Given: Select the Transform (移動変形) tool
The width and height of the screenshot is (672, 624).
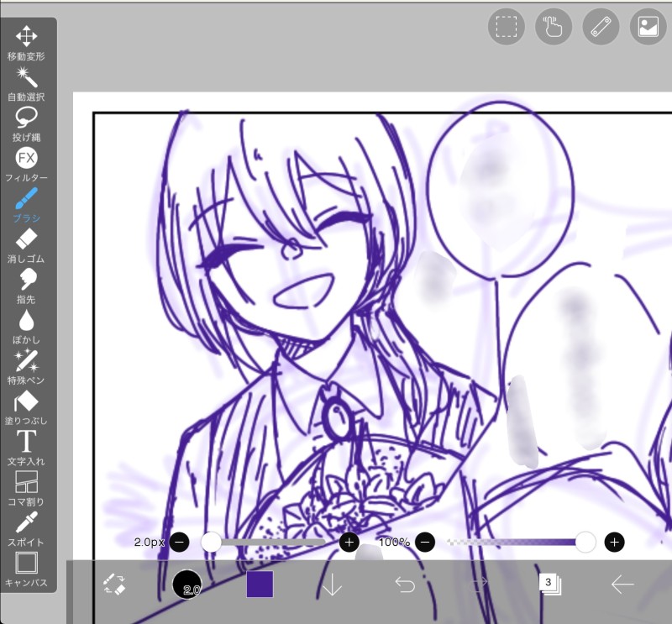Looking at the screenshot, I should pyautogui.click(x=26, y=43).
